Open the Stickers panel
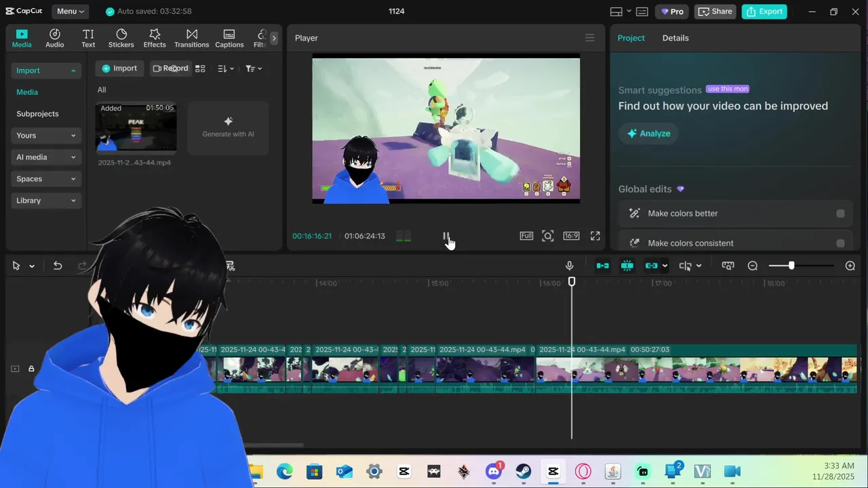 pos(121,39)
